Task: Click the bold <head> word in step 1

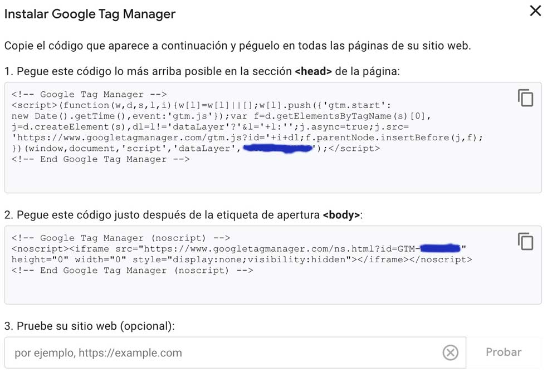Action: [313, 71]
